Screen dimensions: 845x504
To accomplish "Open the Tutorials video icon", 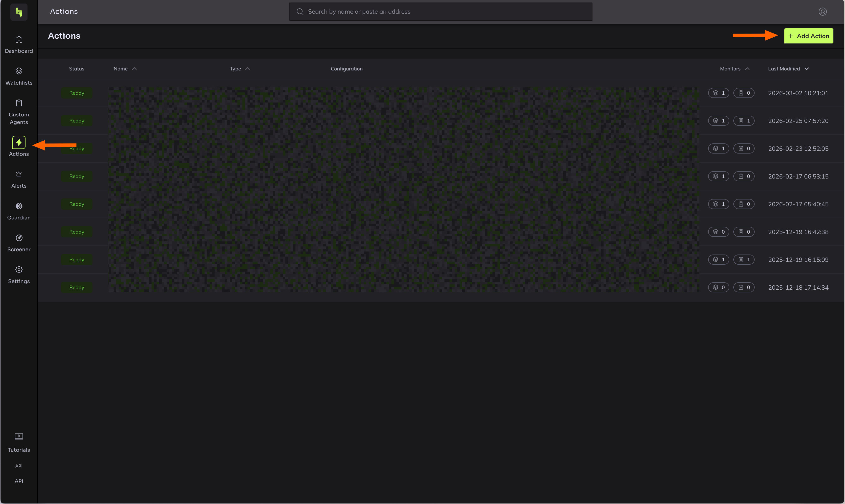I will (x=19, y=436).
